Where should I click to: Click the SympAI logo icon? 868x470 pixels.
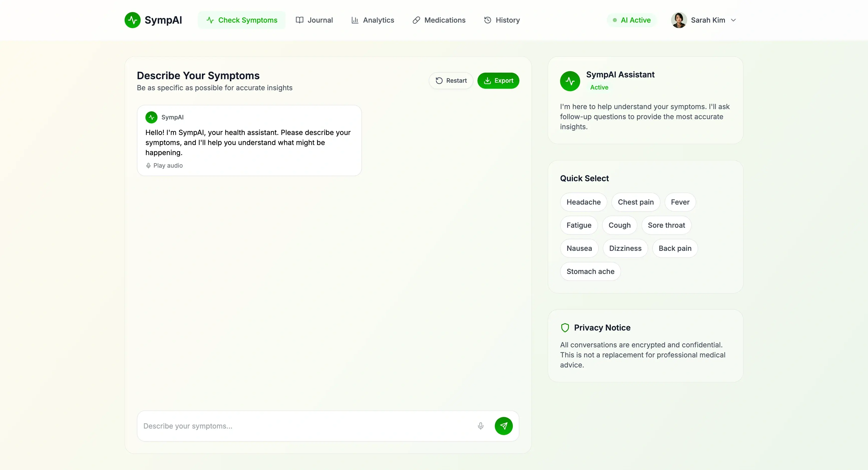(x=132, y=20)
